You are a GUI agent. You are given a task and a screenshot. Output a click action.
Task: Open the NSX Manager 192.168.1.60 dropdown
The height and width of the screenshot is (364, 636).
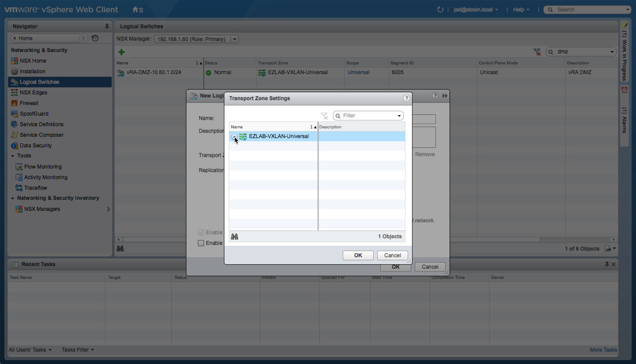pyautogui.click(x=196, y=39)
